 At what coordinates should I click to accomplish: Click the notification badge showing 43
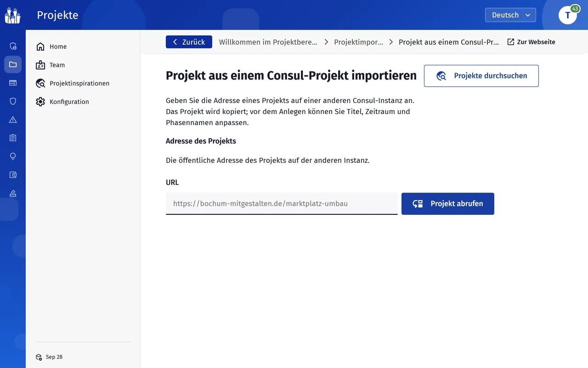(575, 9)
